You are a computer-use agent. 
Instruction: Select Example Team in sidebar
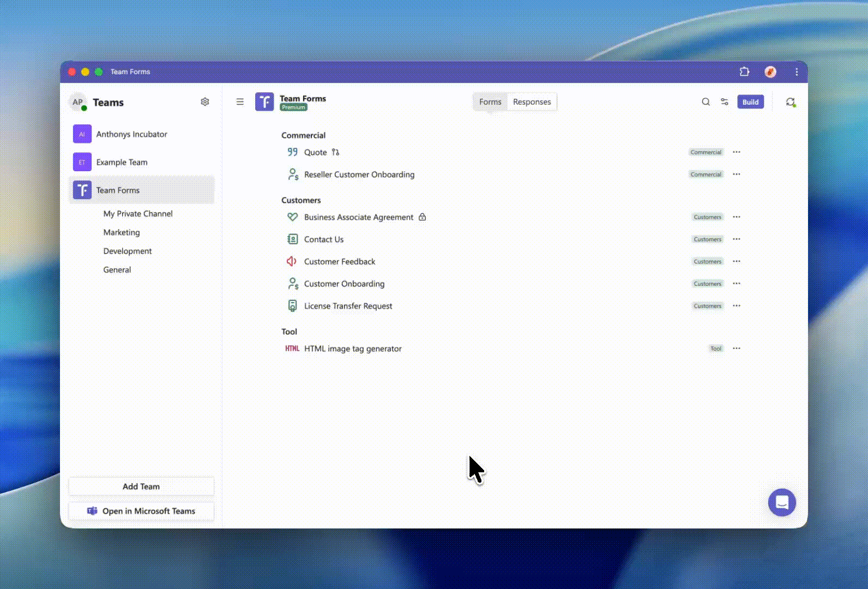coord(142,162)
